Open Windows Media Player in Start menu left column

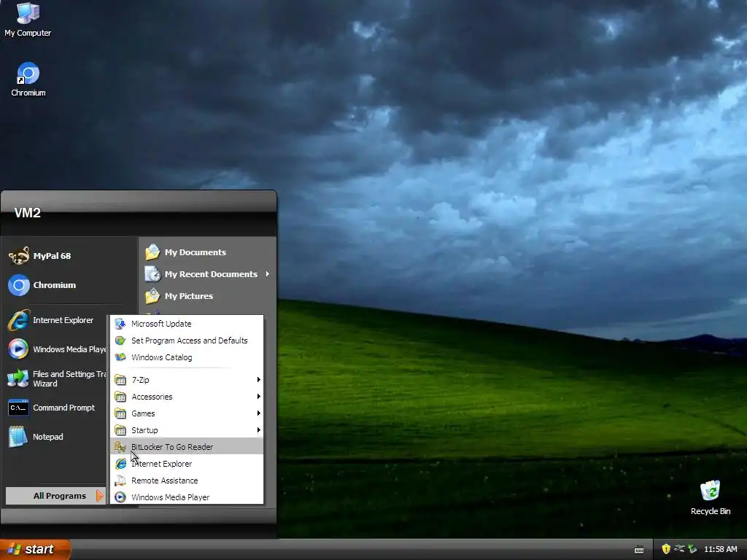pos(57,349)
